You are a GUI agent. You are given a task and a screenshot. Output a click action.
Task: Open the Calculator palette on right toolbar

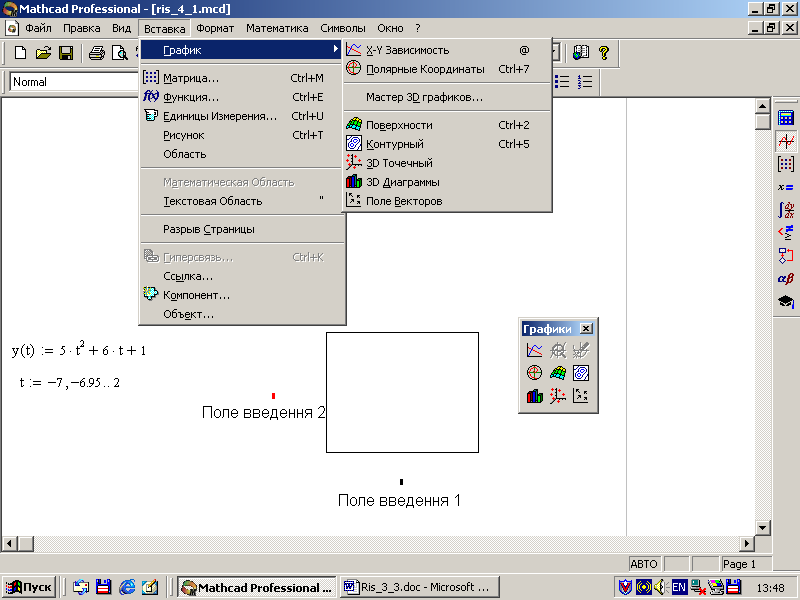786,118
